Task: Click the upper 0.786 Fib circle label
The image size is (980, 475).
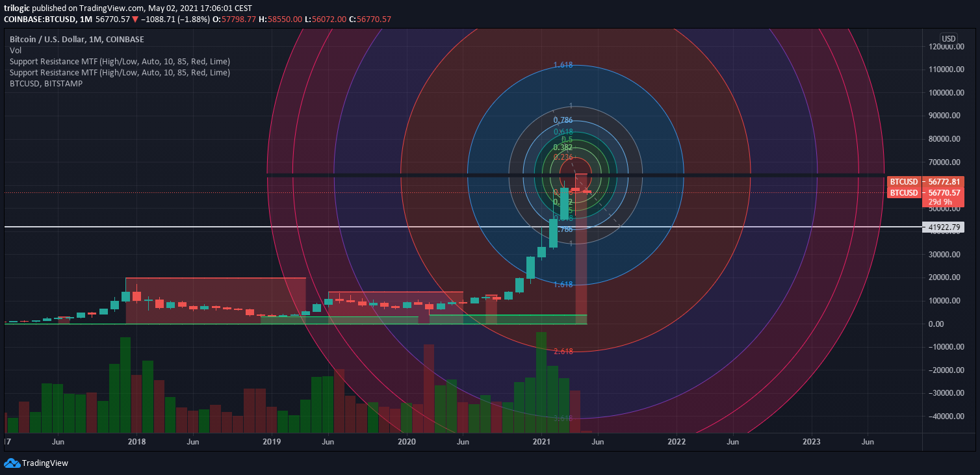Action: tap(563, 120)
